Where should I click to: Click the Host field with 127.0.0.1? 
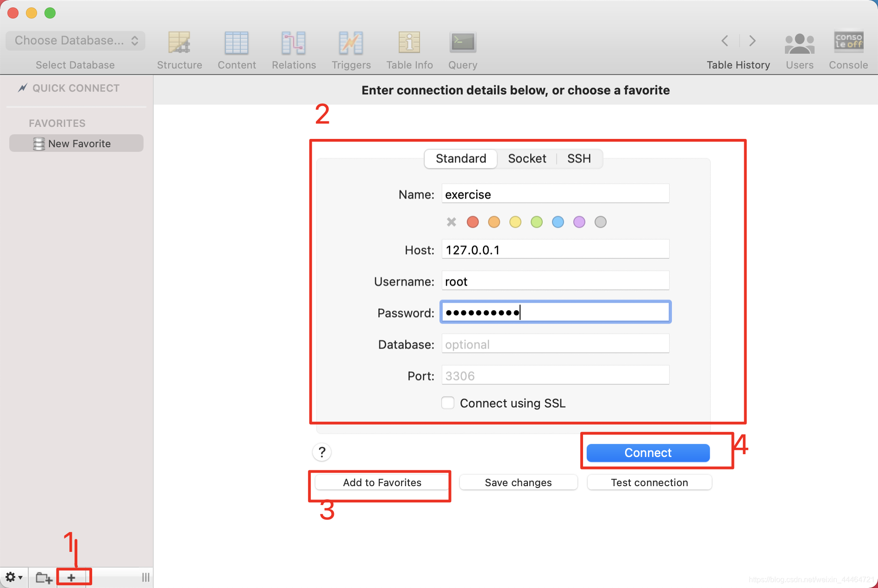[x=556, y=250]
